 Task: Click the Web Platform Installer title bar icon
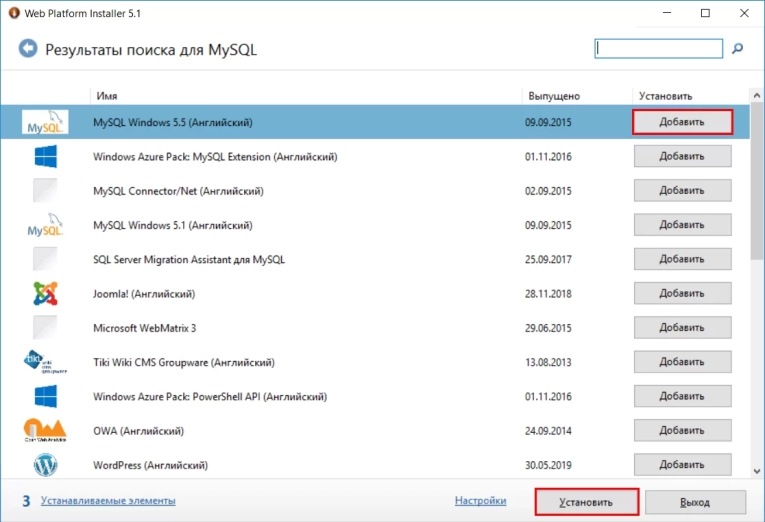pos(14,13)
